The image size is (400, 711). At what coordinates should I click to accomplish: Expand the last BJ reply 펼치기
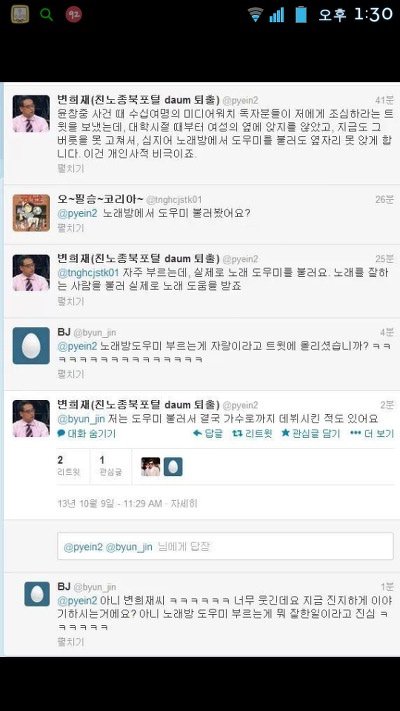coord(71,642)
